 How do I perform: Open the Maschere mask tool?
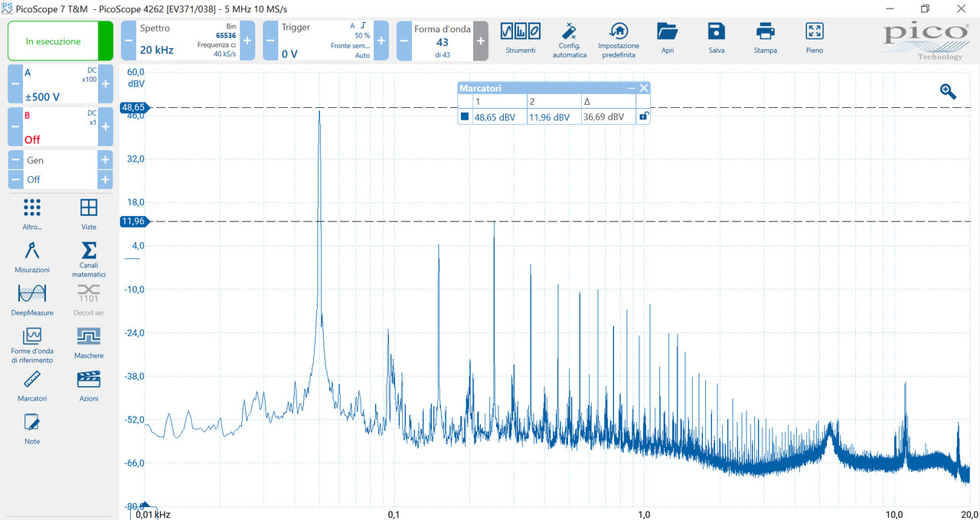click(x=89, y=343)
